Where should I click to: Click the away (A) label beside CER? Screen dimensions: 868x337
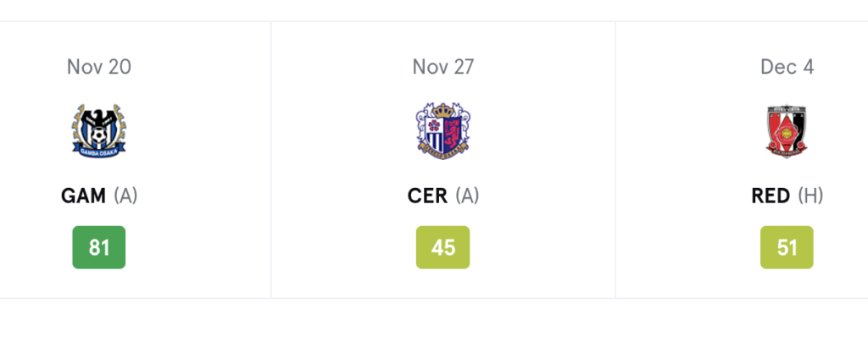coord(468,196)
